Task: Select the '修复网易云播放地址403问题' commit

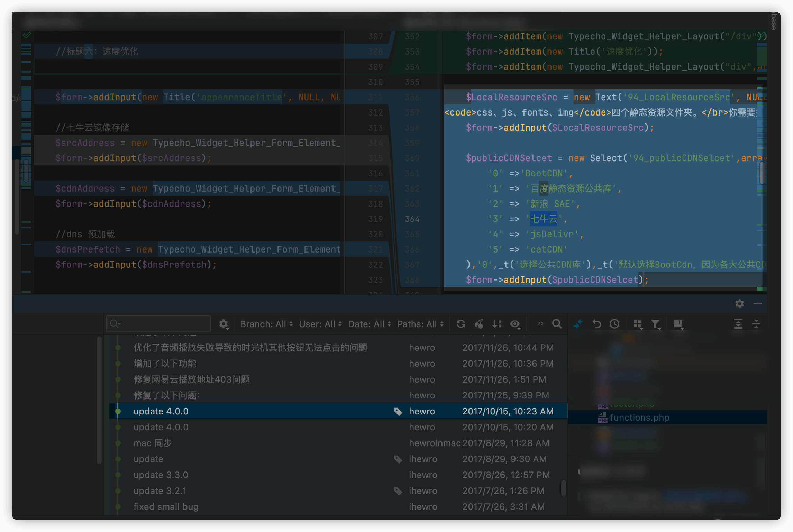Action: tap(338, 379)
